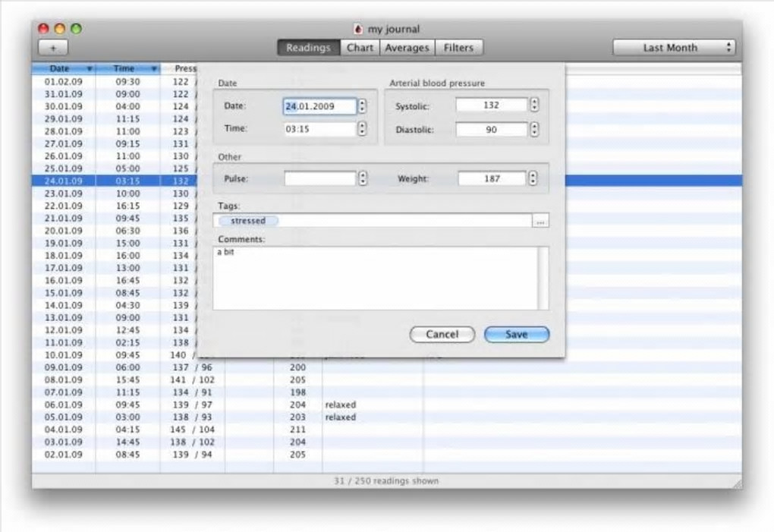Click the empty Pulse field
Screen dimensions: 774x532
320,178
